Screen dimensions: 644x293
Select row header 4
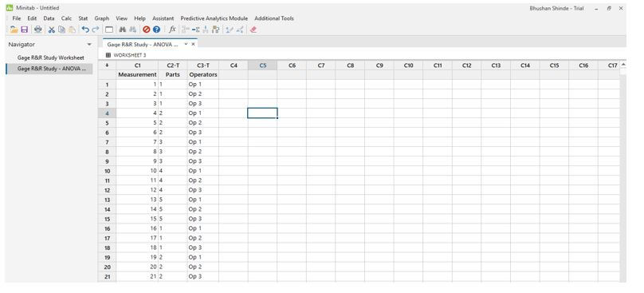coord(107,113)
